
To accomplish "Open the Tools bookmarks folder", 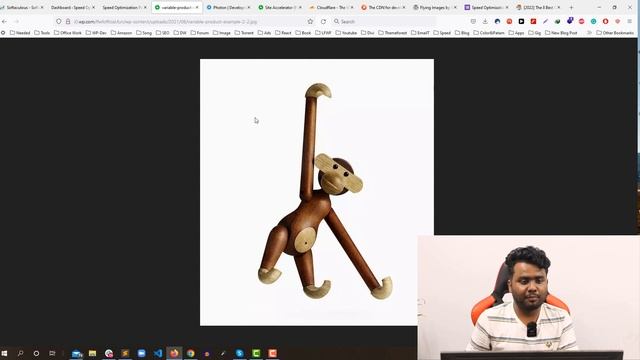I will (x=42, y=33).
